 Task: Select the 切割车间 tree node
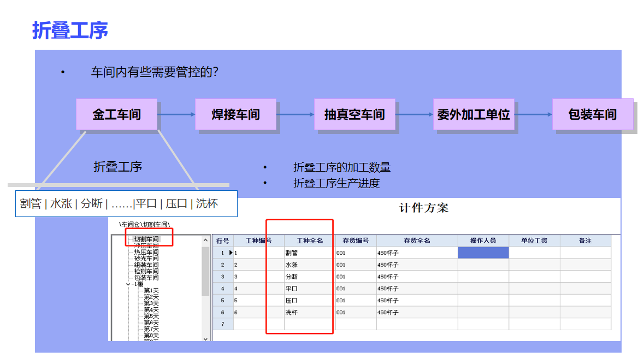tap(146, 239)
